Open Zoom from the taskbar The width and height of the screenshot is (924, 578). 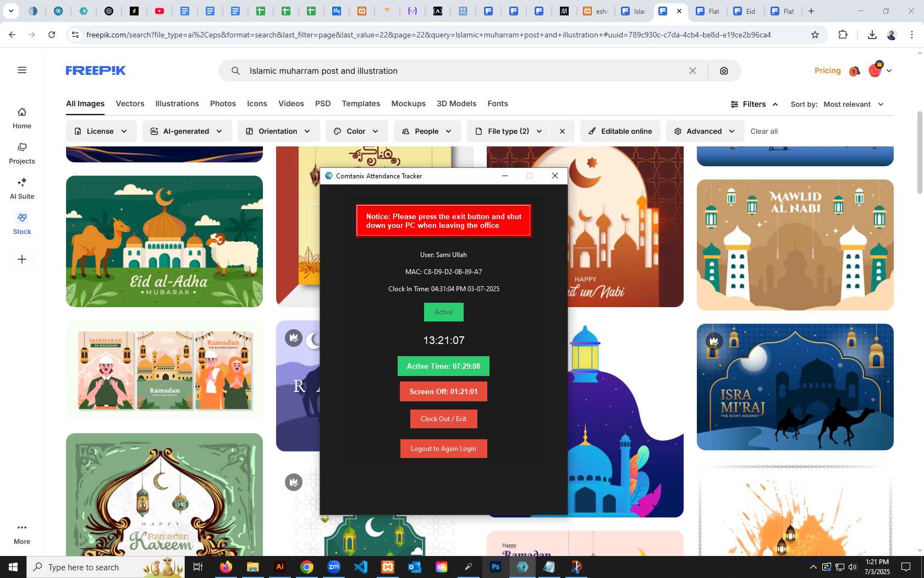pos(334,567)
